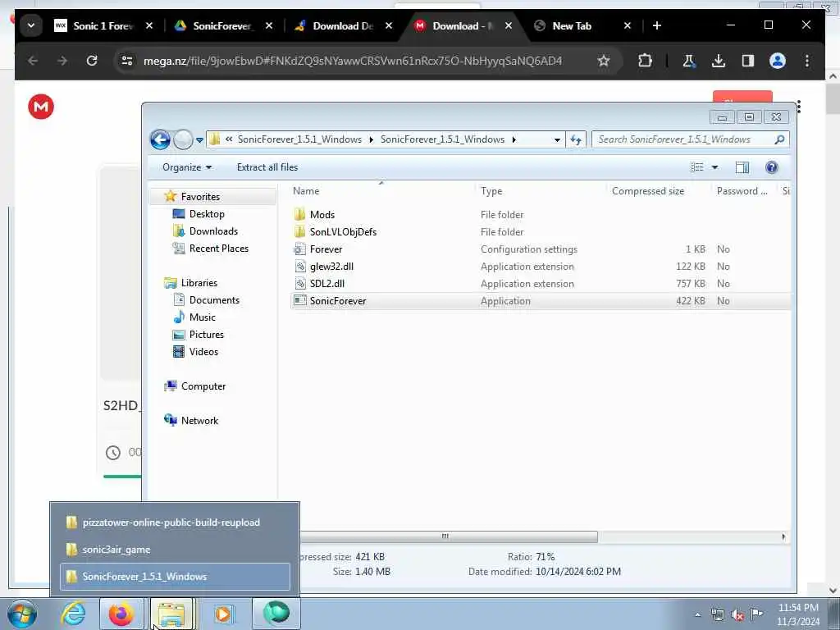Close the New Tab browser tab
This screenshot has width=840, height=630.
(628, 25)
